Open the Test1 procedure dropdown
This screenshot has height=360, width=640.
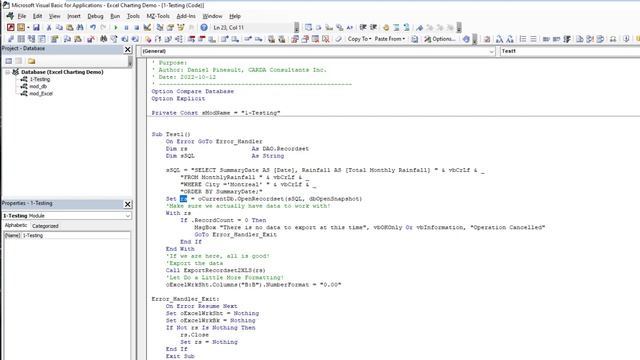pos(570,51)
